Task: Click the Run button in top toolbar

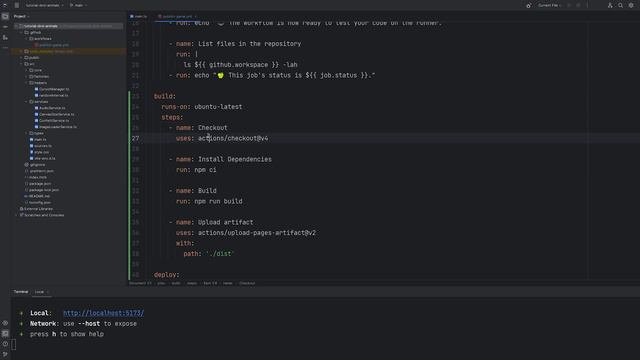Action: (569, 5)
